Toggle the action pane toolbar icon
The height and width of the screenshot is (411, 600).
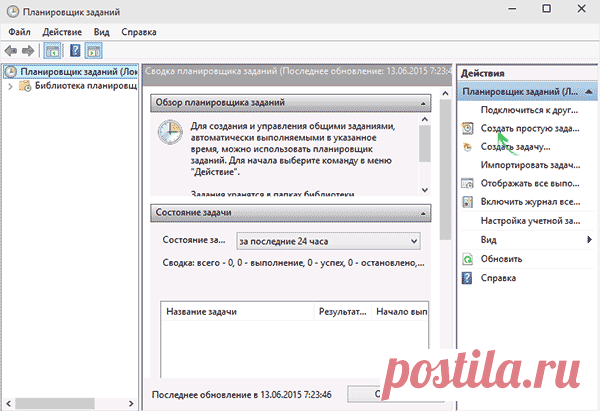[x=94, y=51]
